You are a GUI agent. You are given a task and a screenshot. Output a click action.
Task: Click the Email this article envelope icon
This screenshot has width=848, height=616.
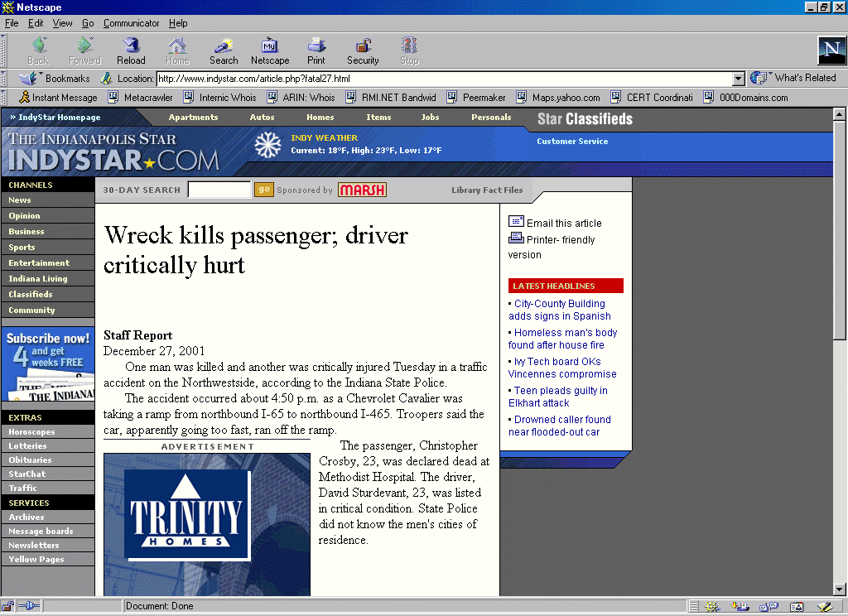(516, 222)
